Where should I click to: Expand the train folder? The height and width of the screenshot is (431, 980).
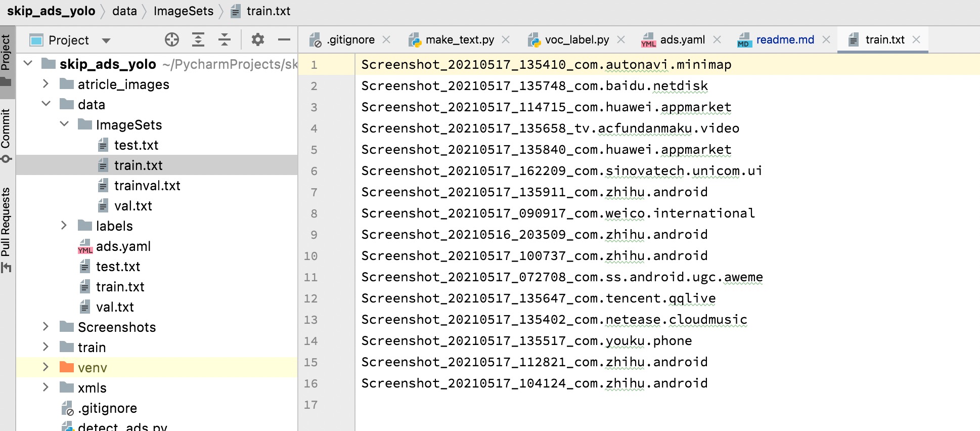(x=46, y=347)
